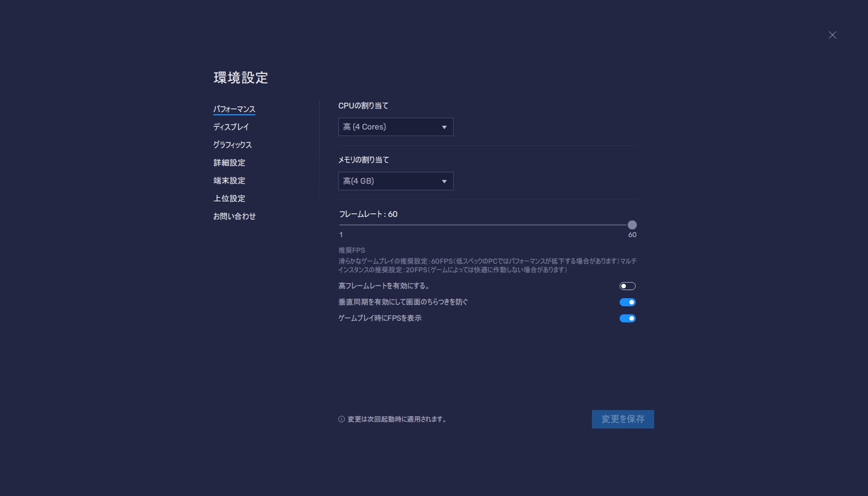Open the memory allocation dropdown
This screenshot has width=868, height=496.
click(x=396, y=181)
